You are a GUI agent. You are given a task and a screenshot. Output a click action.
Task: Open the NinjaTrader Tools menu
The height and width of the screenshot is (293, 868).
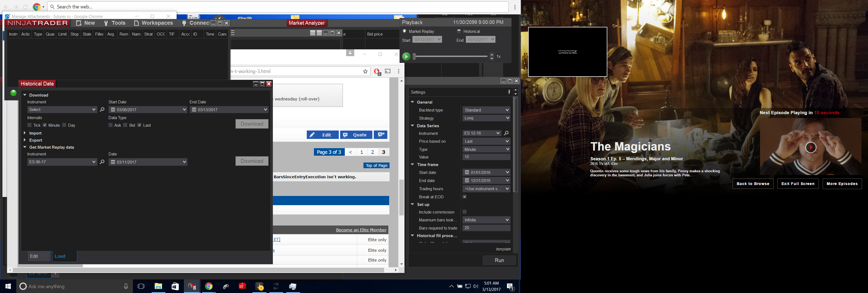(x=115, y=23)
